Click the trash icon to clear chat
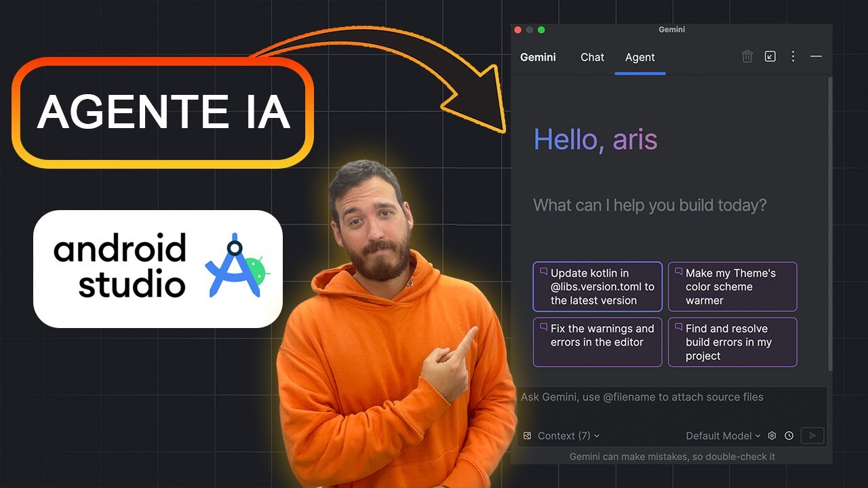This screenshot has height=488, width=868. [x=747, y=57]
